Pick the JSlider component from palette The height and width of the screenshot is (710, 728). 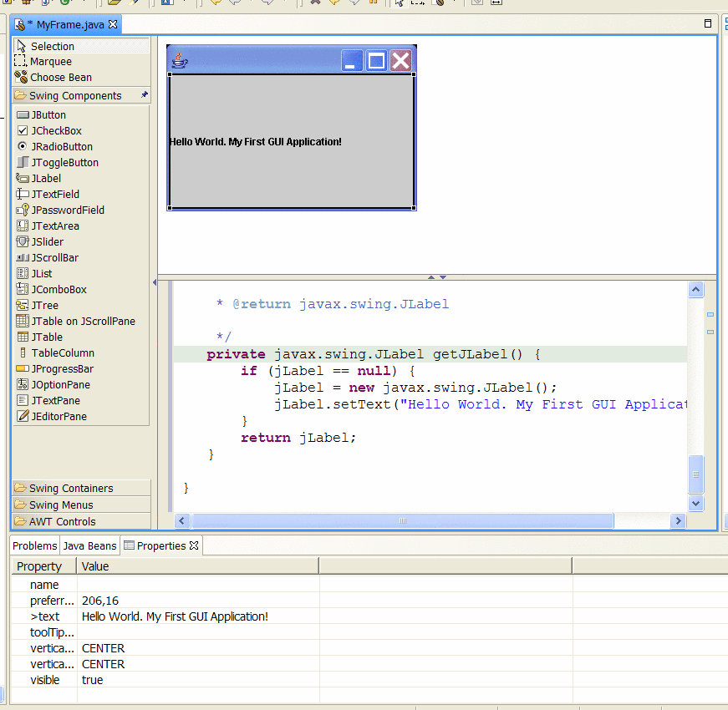pos(47,242)
